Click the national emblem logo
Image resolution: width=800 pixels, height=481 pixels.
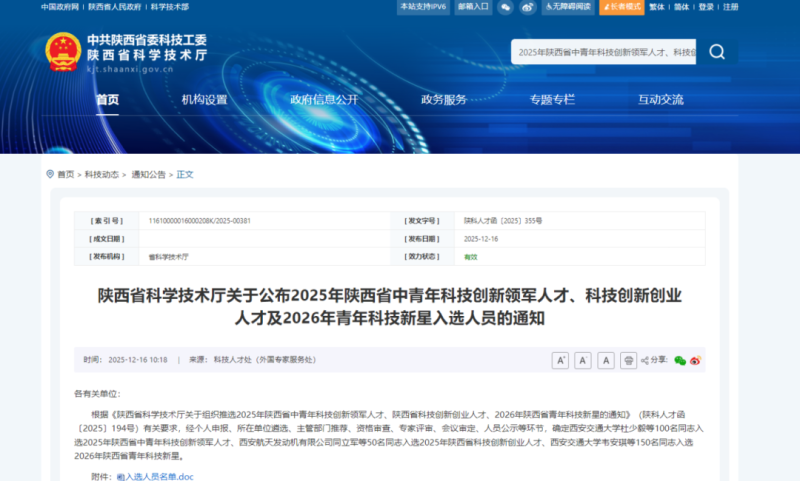(x=63, y=51)
